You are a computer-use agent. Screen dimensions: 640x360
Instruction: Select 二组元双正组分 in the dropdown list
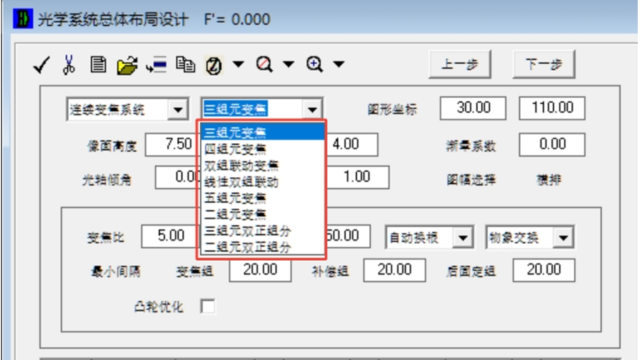(x=263, y=247)
